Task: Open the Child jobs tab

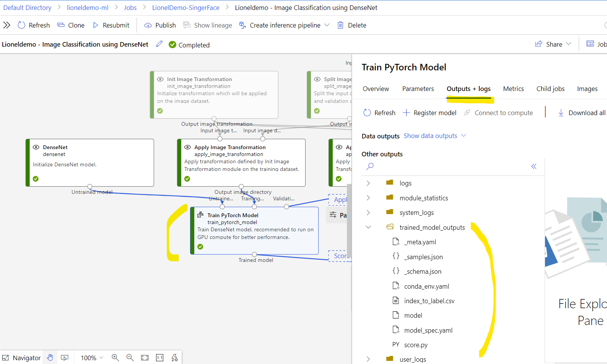Action: tap(550, 89)
